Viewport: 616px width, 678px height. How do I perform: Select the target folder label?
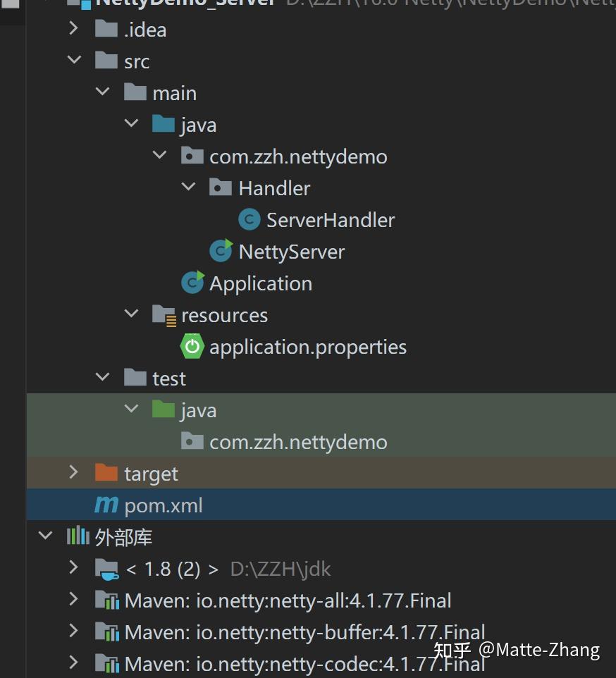151,474
